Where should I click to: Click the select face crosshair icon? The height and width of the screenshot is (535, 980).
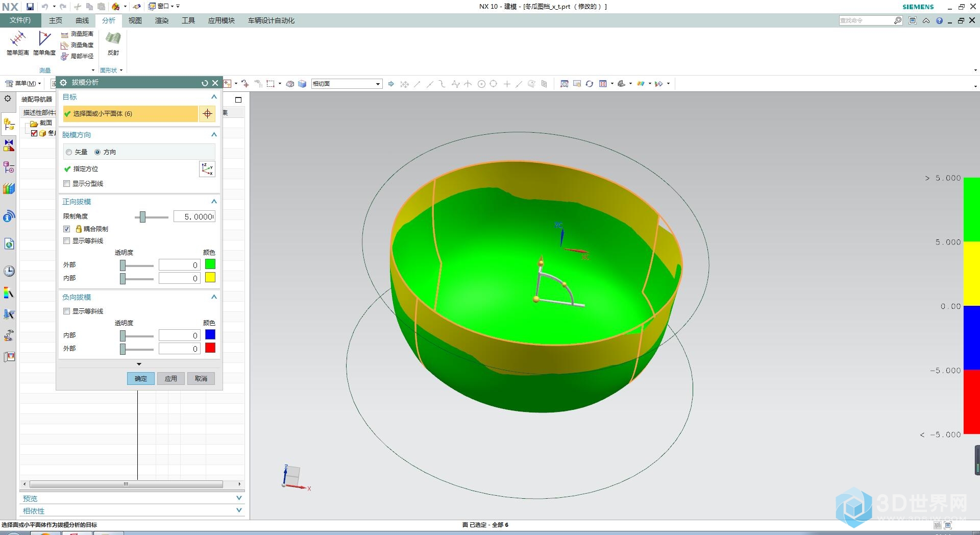(207, 114)
